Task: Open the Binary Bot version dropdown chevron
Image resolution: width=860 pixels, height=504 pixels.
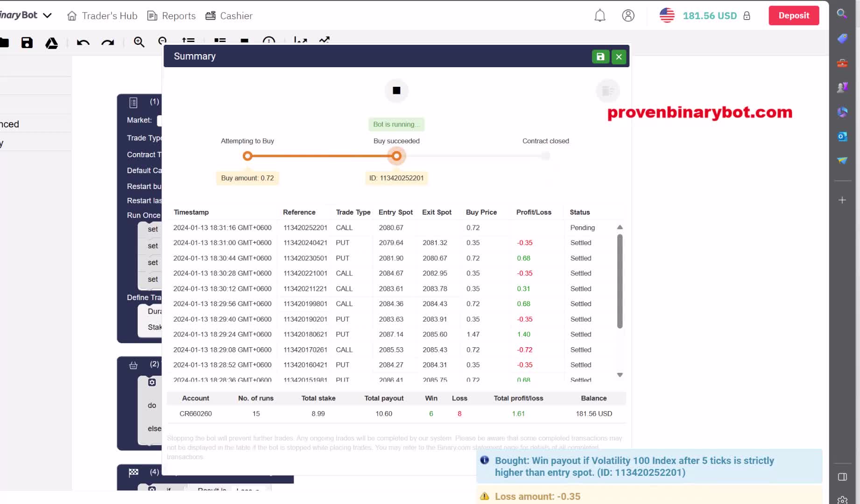Action: [47, 15]
